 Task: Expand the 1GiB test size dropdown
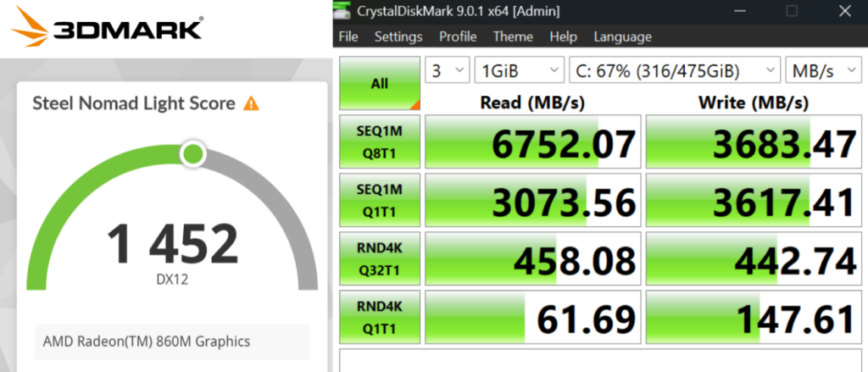click(519, 70)
